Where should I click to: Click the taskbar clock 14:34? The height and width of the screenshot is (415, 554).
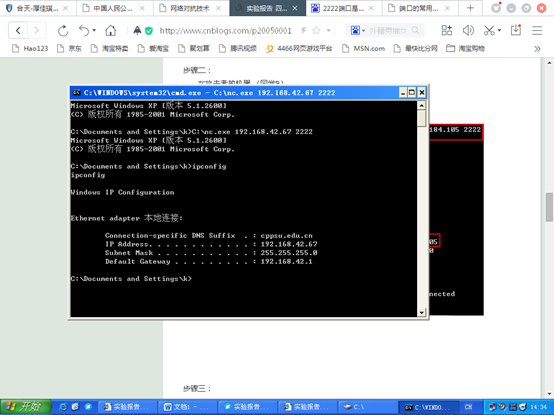pyautogui.click(x=538, y=407)
